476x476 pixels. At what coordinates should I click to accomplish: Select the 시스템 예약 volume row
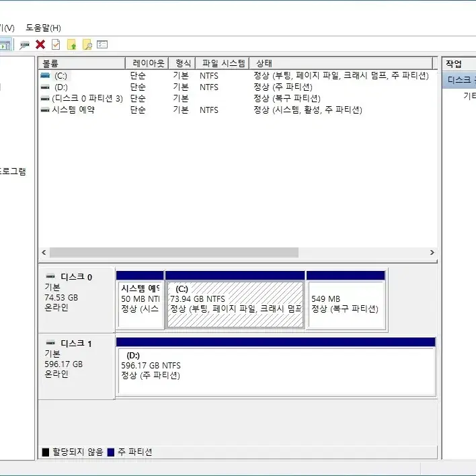point(237,110)
